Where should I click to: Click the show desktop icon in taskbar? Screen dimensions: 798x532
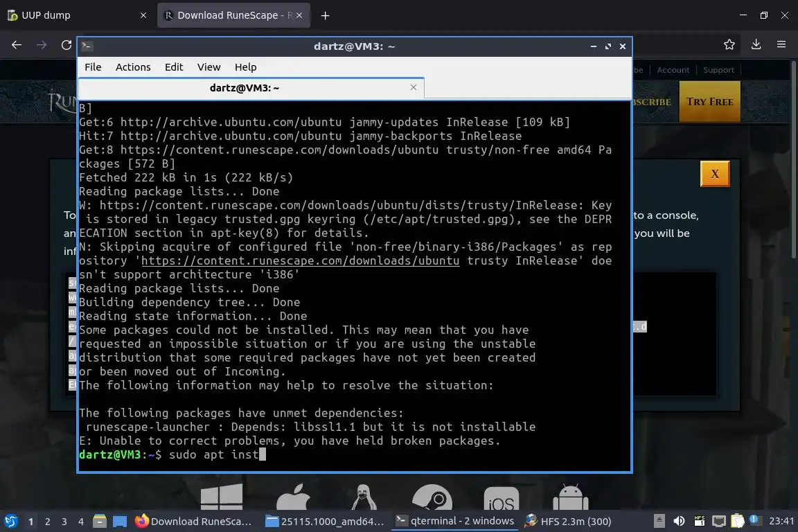120,522
